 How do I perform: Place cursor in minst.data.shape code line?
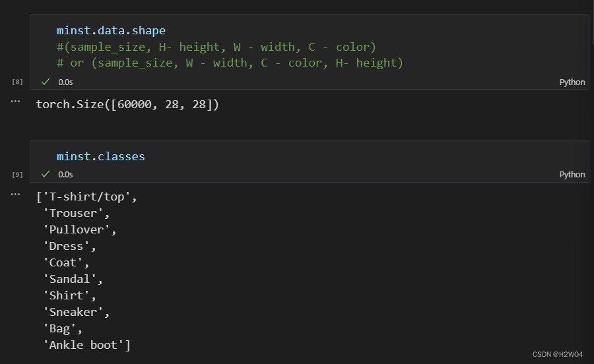(x=111, y=30)
